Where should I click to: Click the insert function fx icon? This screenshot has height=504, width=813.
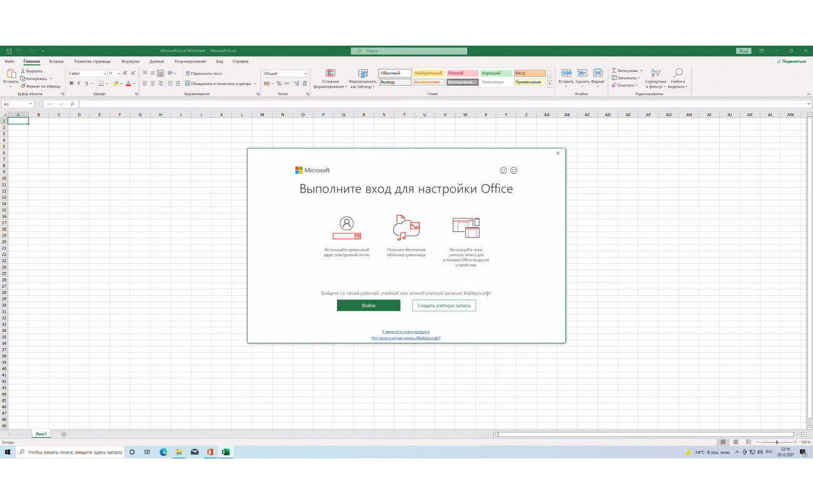pos(73,104)
